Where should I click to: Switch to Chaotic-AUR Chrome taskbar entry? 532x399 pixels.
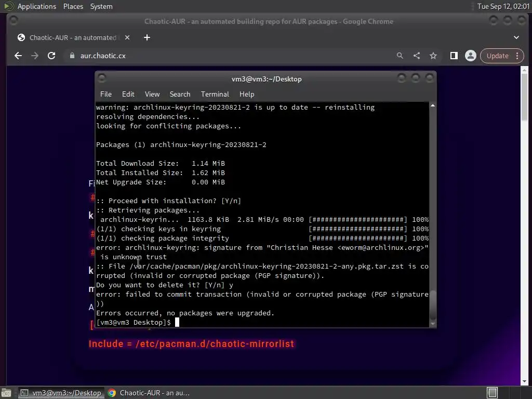pyautogui.click(x=149, y=393)
